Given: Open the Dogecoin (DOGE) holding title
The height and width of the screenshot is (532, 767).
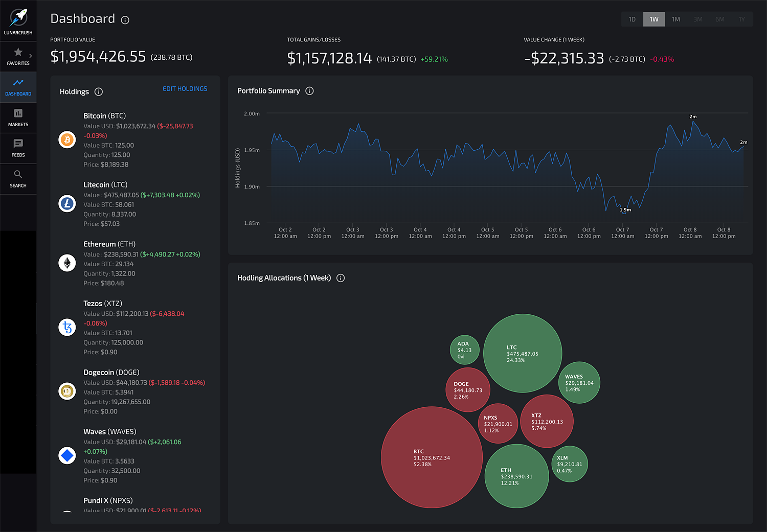Looking at the screenshot, I should [111, 373].
